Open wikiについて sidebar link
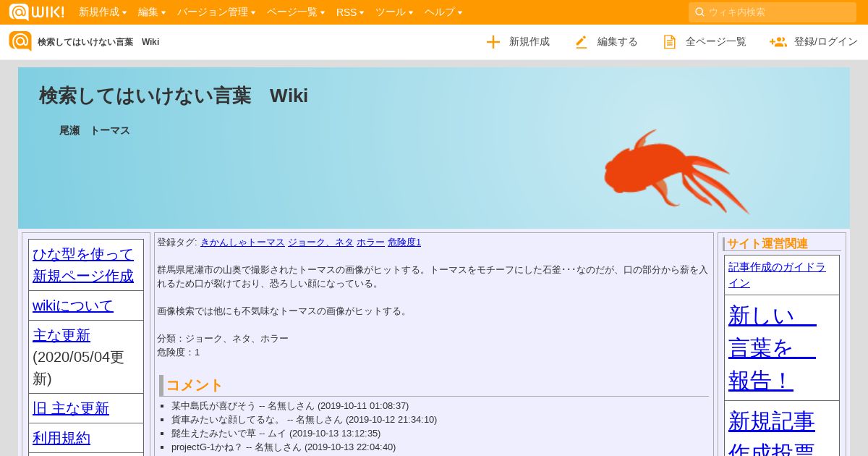Viewport: 868px width, 456px height. point(73,305)
